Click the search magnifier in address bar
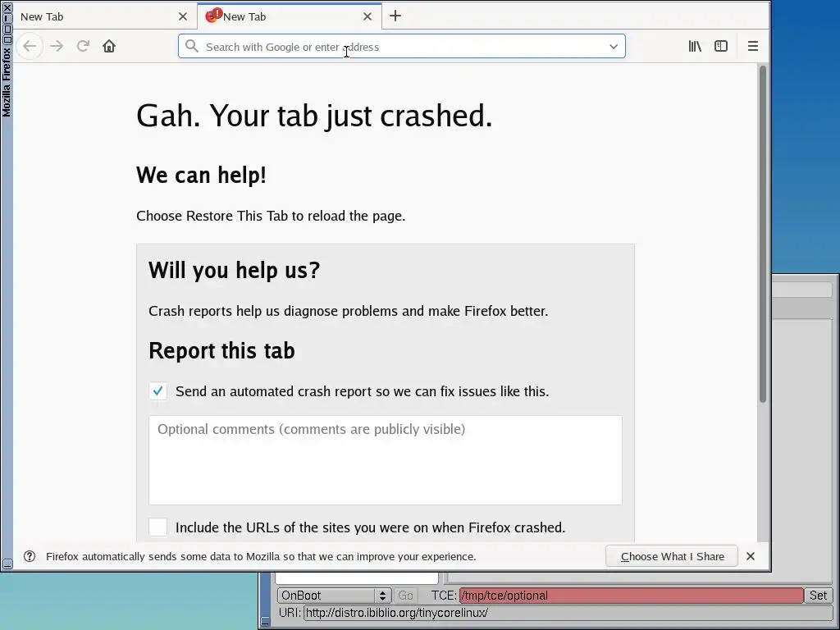 pyautogui.click(x=192, y=46)
